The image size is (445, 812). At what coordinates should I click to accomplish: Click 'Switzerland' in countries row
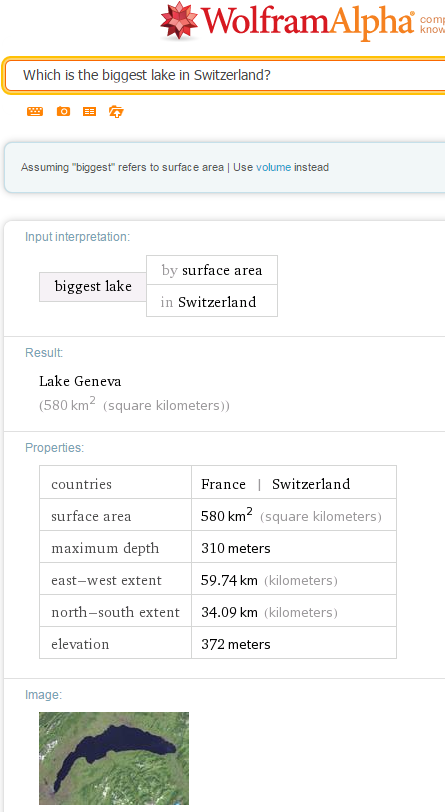coord(311,484)
